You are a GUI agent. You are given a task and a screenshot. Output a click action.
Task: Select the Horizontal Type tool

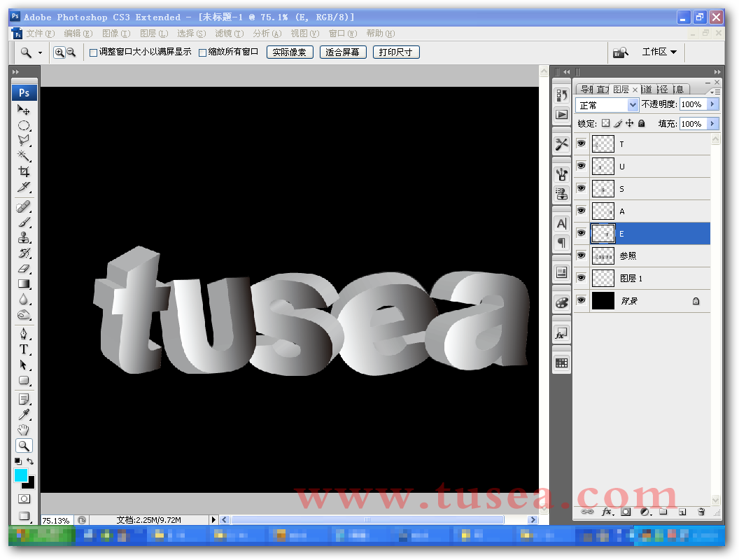[24, 349]
